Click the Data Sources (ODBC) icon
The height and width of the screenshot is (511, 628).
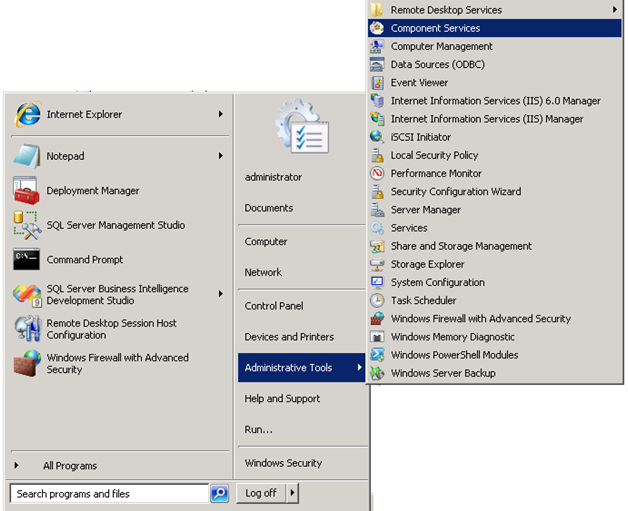click(x=377, y=64)
